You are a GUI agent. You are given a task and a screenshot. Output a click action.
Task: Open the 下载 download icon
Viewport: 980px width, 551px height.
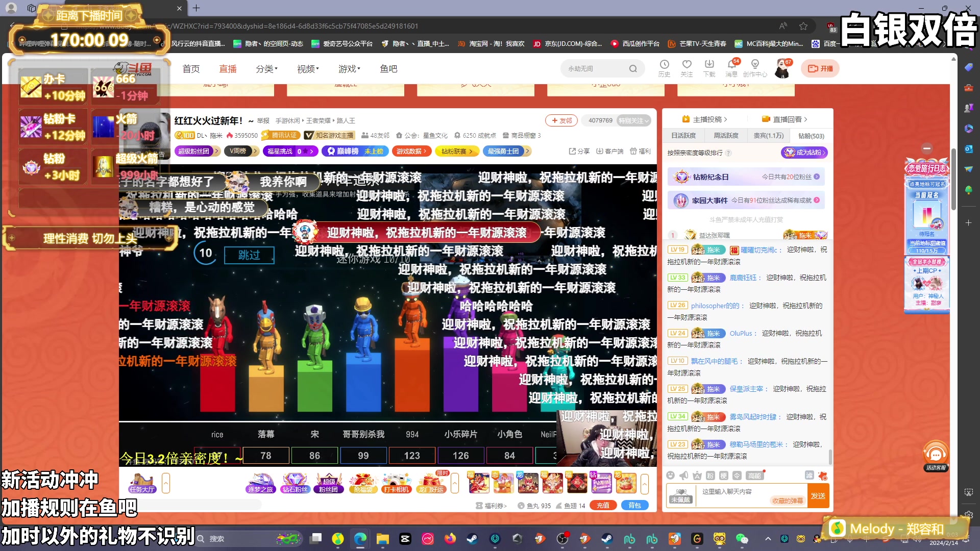(709, 65)
